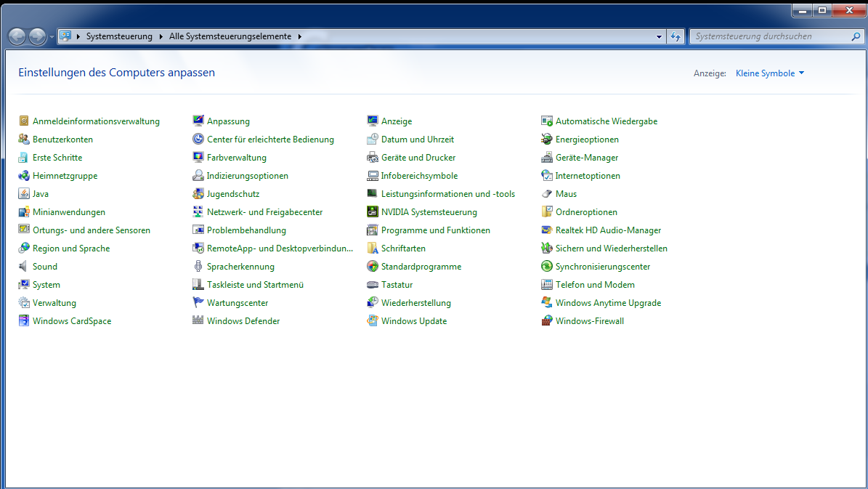Expand arrow before Systemsteuerung breadcrumb

tap(78, 36)
